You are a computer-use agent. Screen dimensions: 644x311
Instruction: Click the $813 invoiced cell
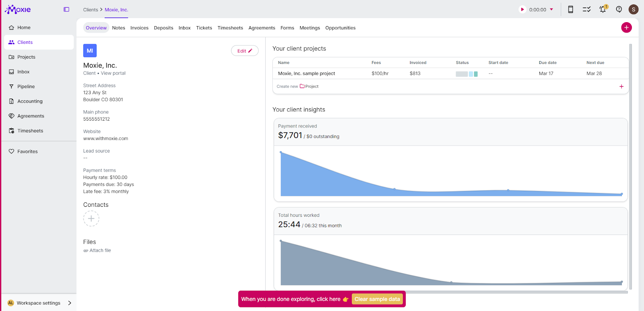[415, 74]
